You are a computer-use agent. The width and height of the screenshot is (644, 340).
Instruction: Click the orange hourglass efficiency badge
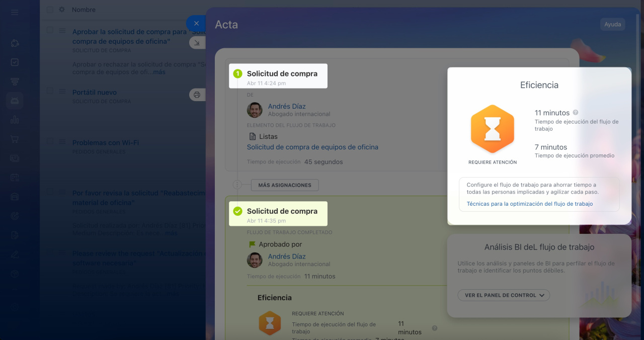coord(493,129)
